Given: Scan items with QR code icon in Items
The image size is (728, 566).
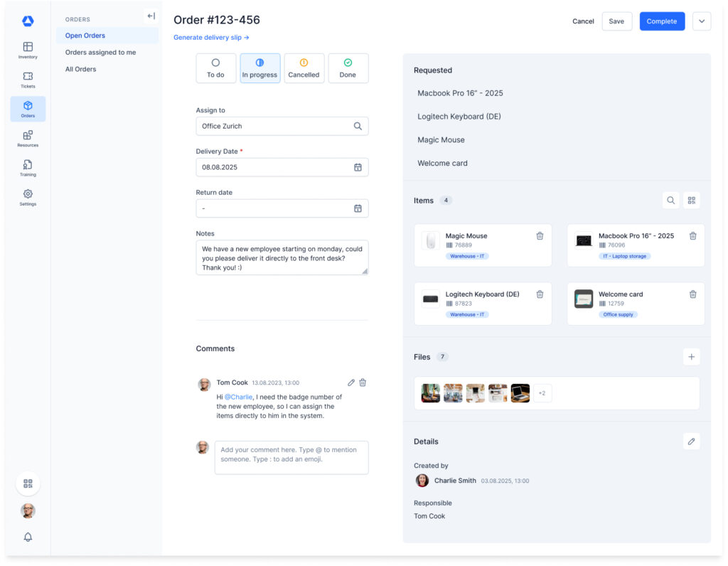Looking at the screenshot, I should click(691, 201).
